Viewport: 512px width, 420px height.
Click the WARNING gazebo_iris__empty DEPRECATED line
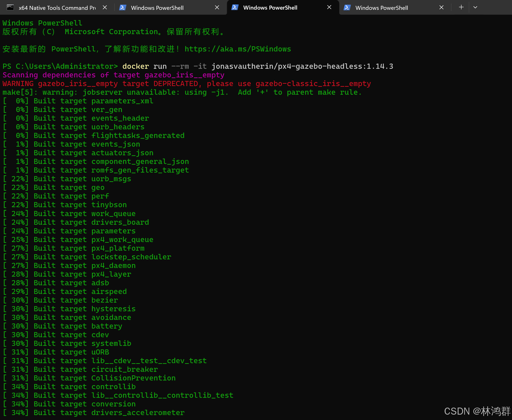click(x=187, y=84)
